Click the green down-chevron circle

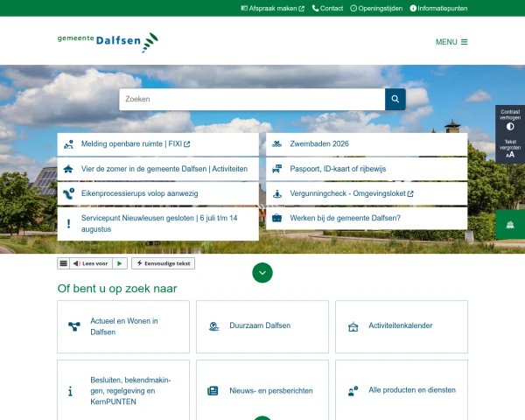262,273
